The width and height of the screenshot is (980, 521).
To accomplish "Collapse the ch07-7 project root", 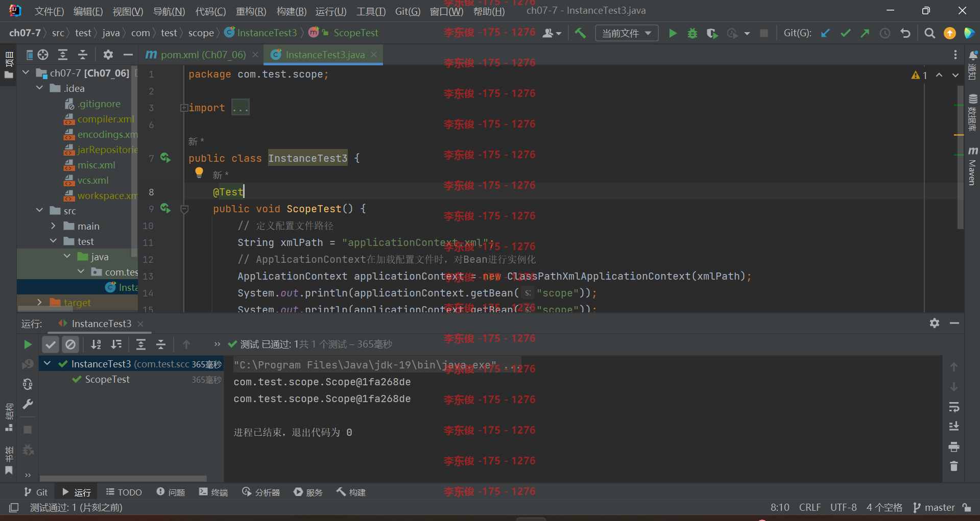I will (26, 73).
